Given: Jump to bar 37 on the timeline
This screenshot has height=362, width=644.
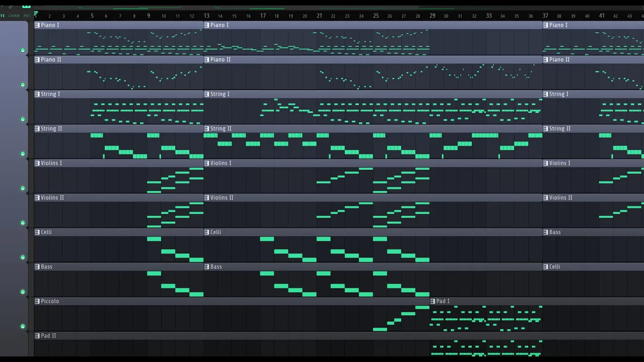Looking at the screenshot, I should (545, 16).
